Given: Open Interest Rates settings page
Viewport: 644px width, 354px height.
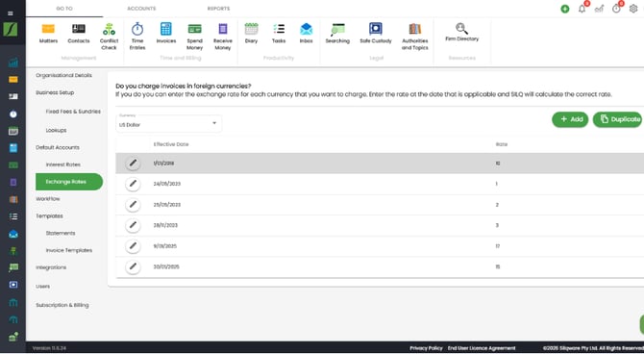Looking at the screenshot, I should (63, 164).
